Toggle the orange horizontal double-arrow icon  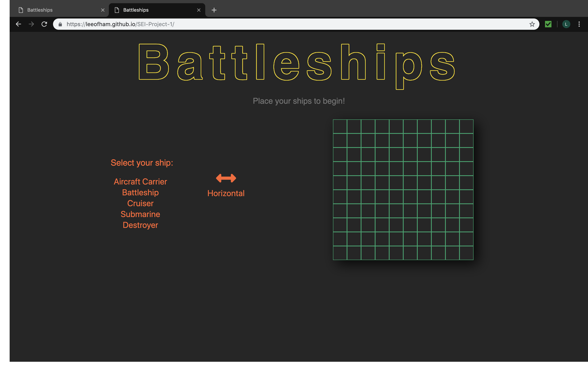[x=226, y=178]
